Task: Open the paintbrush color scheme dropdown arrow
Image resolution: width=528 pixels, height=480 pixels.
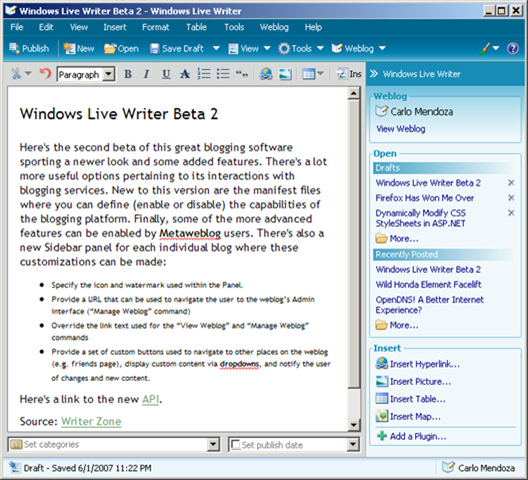Action: point(496,49)
